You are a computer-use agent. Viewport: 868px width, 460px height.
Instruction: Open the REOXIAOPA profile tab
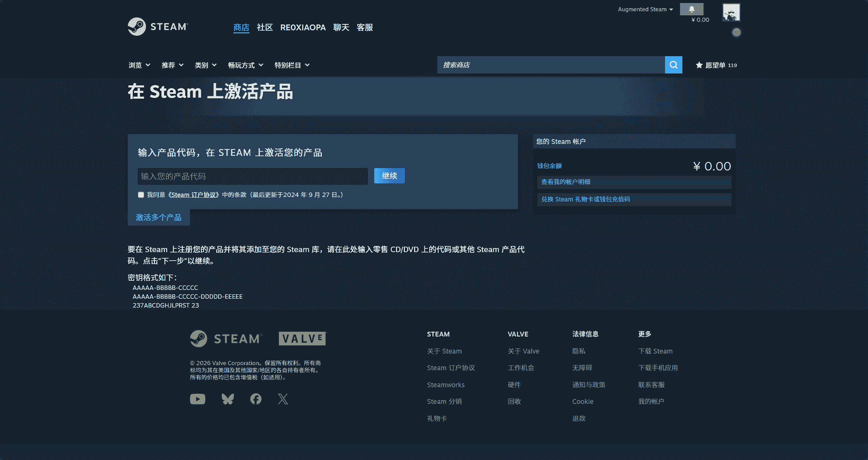(x=303, y=27)
